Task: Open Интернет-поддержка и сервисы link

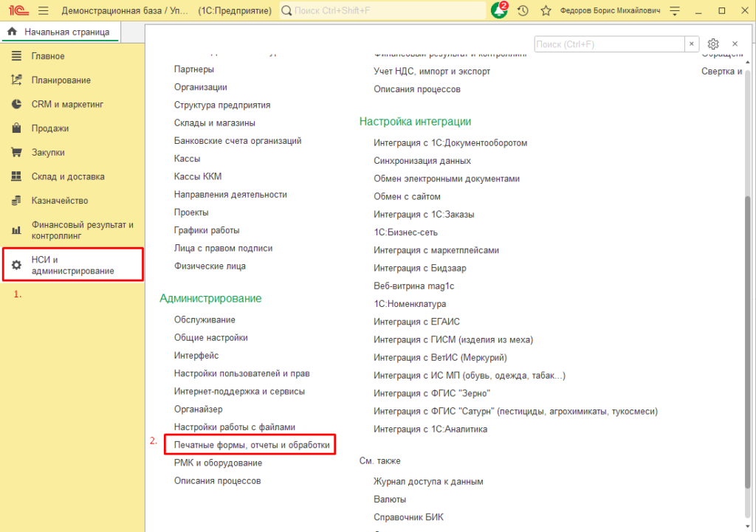Action: pos(239,391)
